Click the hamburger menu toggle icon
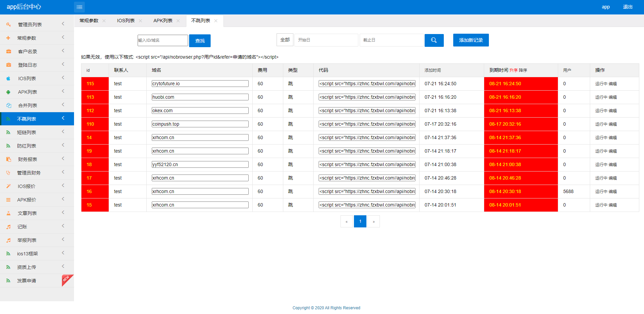Screen dimensions: 644x314 click(79, 7)
